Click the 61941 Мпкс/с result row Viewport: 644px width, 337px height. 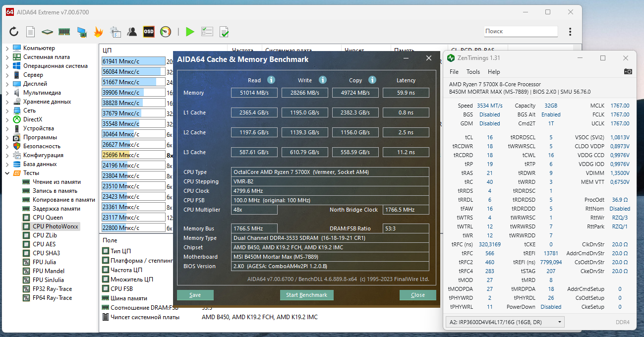133,61
